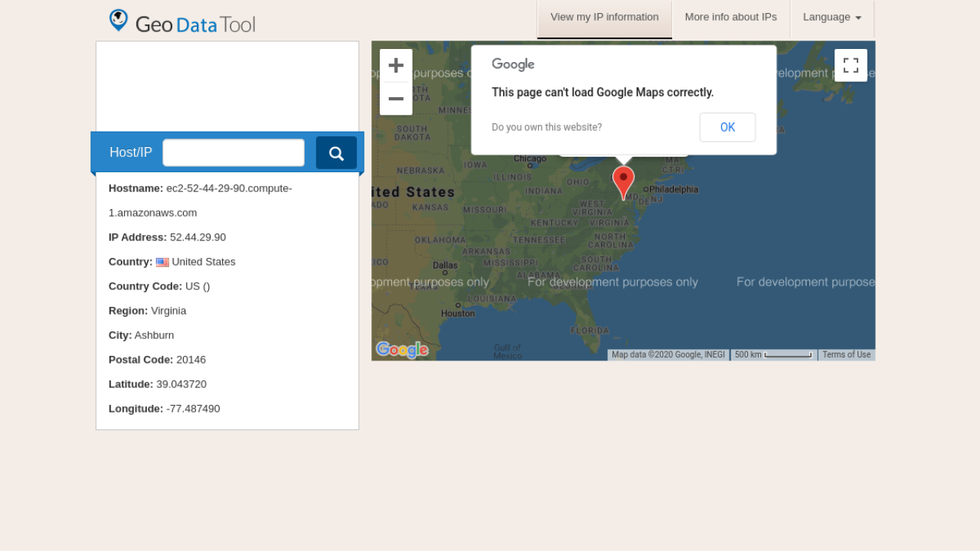Click the 500 km map scale control

point(773,355)
